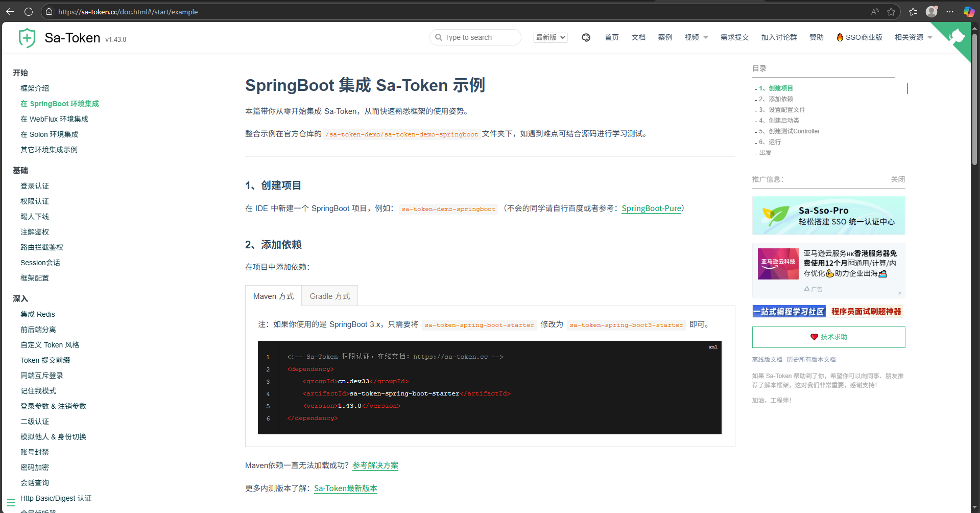
Task: Open 权限认证 in the sidebar
Action: click(x=35, y=201)
